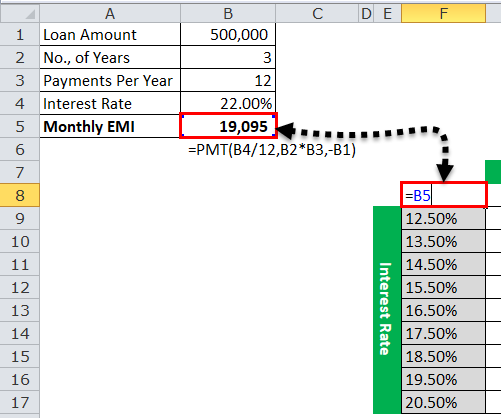Image resolution: width=501 pixels, height=418 pixels.
Task: Click the 'No., of Years' cell
Action: pyautogui.click(x=110, y=57)
